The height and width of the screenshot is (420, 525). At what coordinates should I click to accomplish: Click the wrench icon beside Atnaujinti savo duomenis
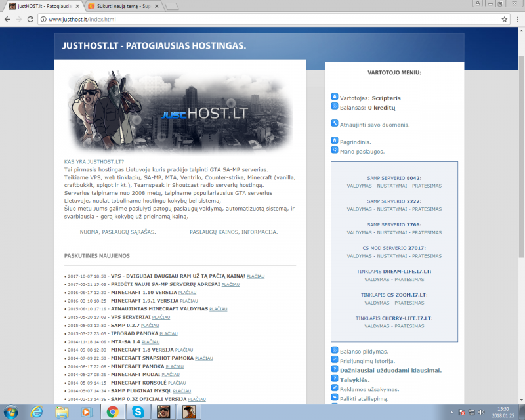pyautogui.click(x=335, y=123)
